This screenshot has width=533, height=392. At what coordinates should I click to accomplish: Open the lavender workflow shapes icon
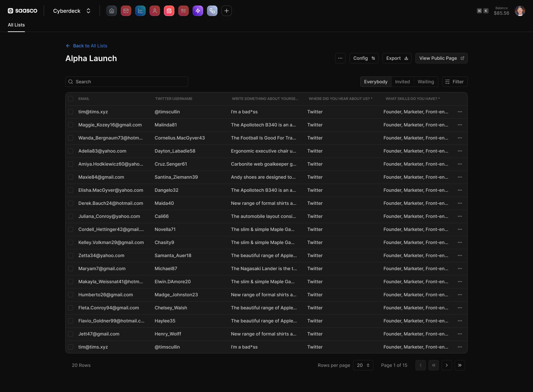coord(212,11)
